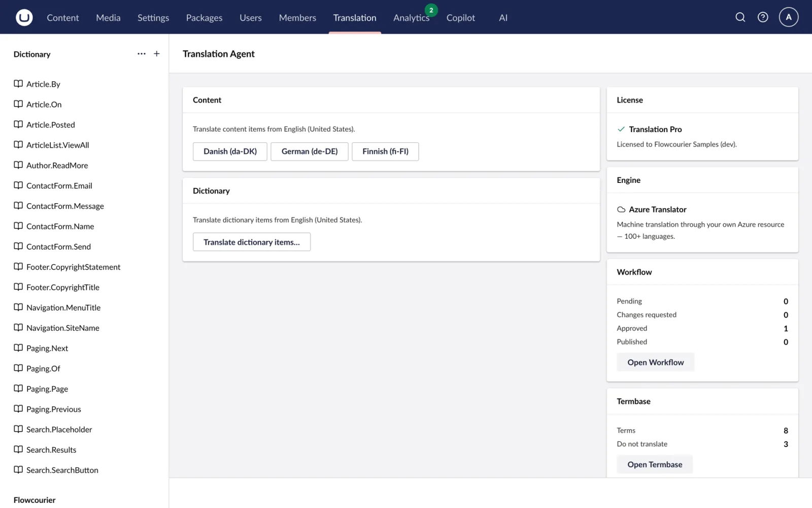Select the Translation section tab

click(x=355, y=17)
